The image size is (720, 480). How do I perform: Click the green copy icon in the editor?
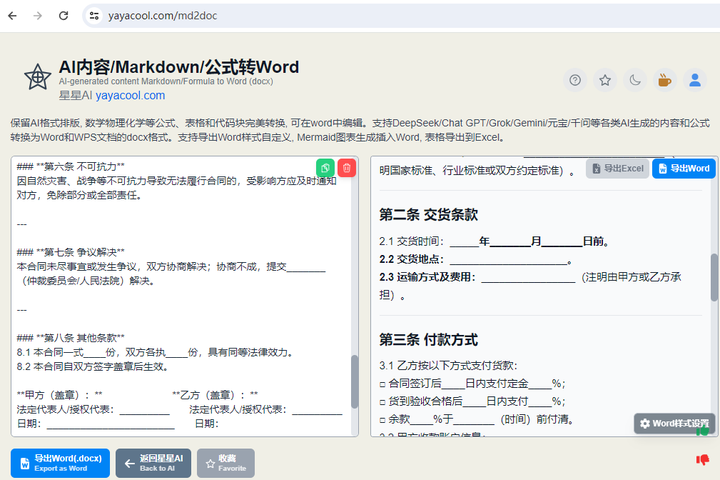click(x=325, y=168)
